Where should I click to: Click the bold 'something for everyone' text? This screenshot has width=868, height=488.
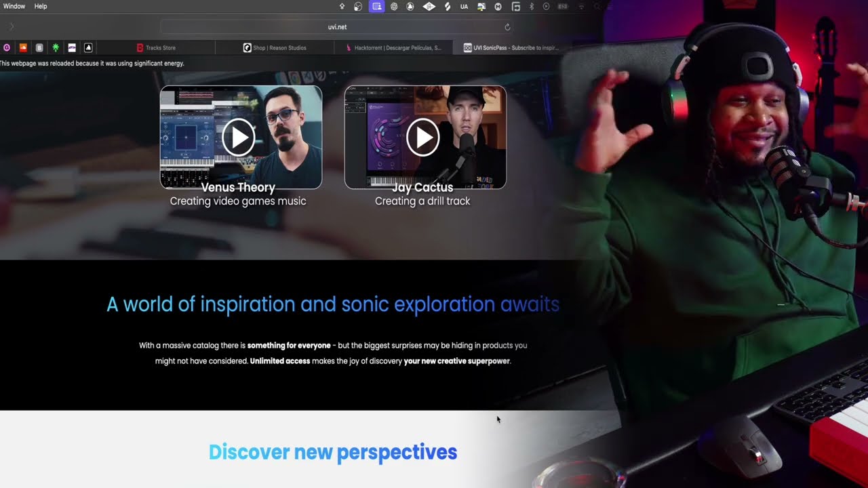coord(289,346)
